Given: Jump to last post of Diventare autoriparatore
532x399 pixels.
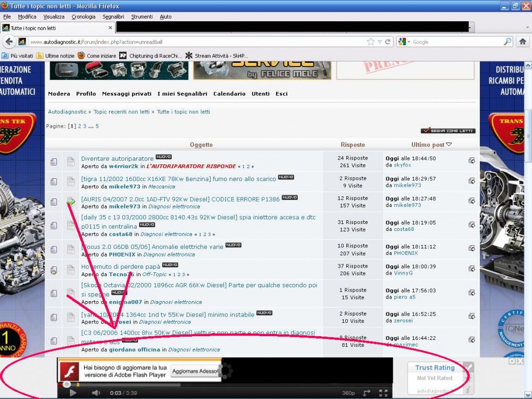Looking at the screenshot, I should click(471, 161).
